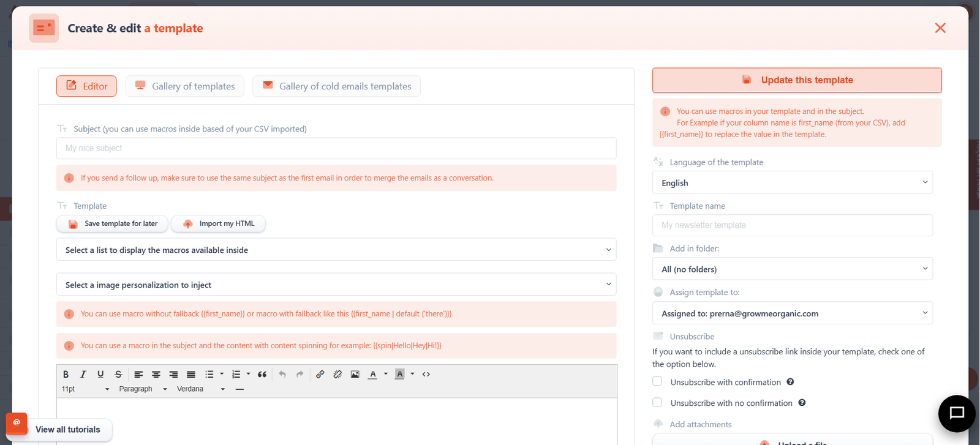Screen dimensions: 980x445
Task: Insert a hyperlink
Action: [x=320, y=374]
